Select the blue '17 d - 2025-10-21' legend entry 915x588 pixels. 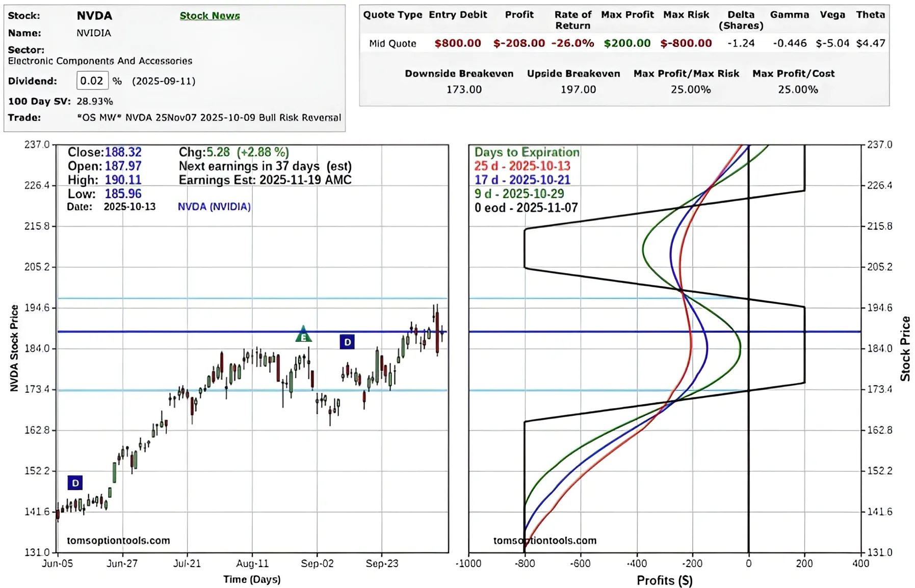pyautogui.click(x=522, y=179)
